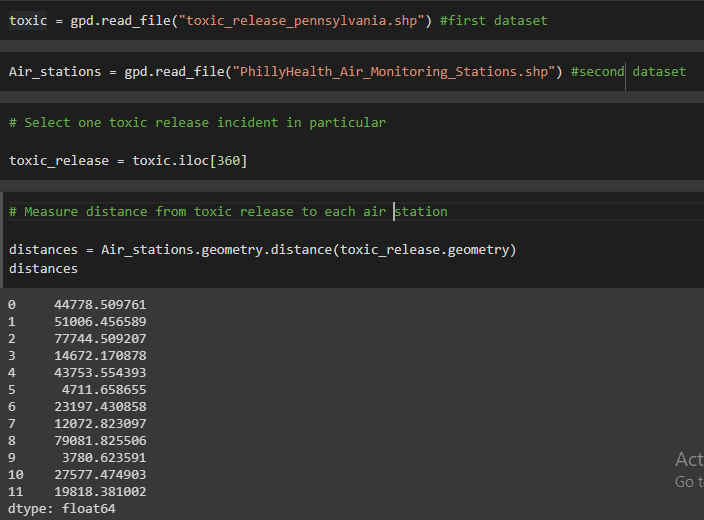Select output value 44778.509761

100,305
